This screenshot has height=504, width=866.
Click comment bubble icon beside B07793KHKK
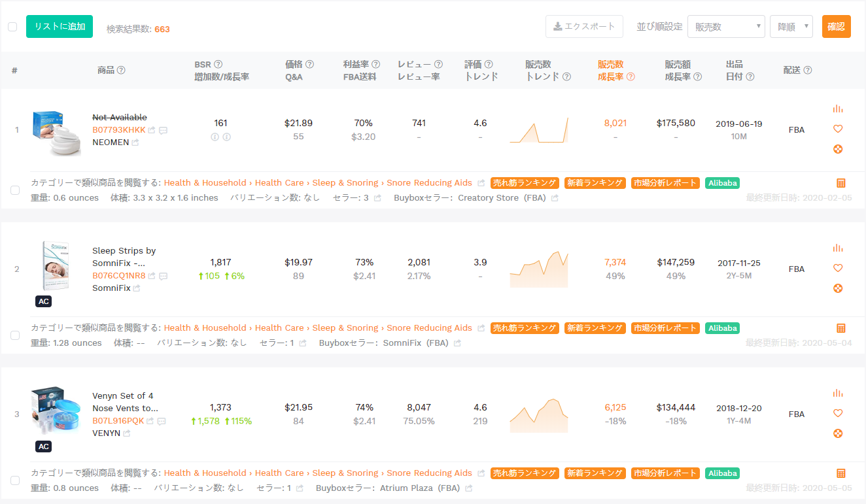(x=163, y=130)
